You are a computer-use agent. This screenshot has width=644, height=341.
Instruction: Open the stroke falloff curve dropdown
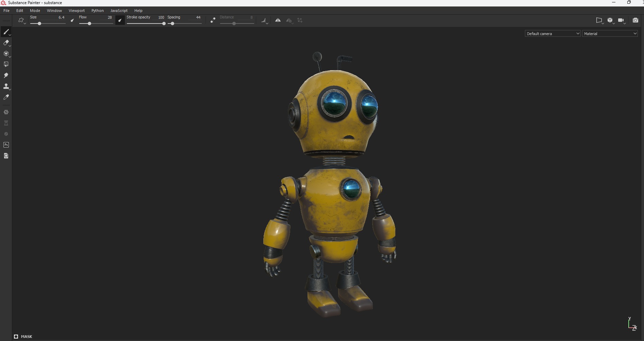(x=264, y=21)
